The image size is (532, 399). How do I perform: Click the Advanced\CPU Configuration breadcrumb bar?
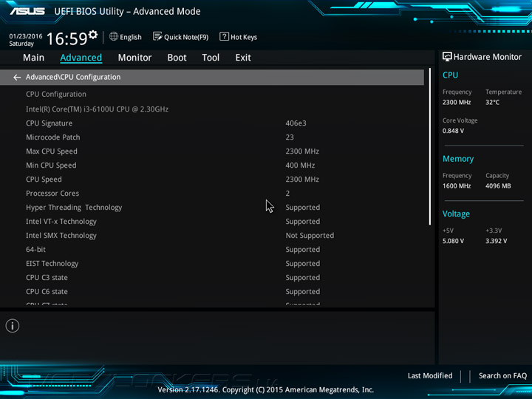tap(212, 77)
